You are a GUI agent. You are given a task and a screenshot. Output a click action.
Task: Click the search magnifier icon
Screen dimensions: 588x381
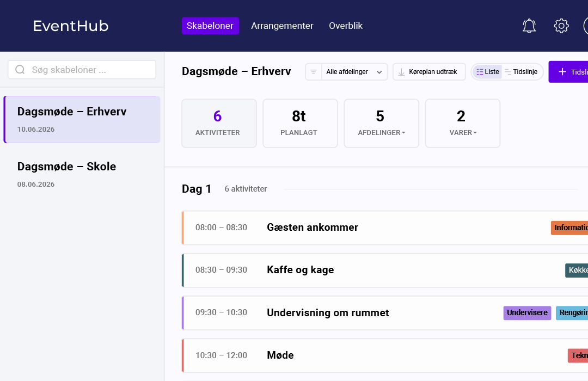pos(20,70)
